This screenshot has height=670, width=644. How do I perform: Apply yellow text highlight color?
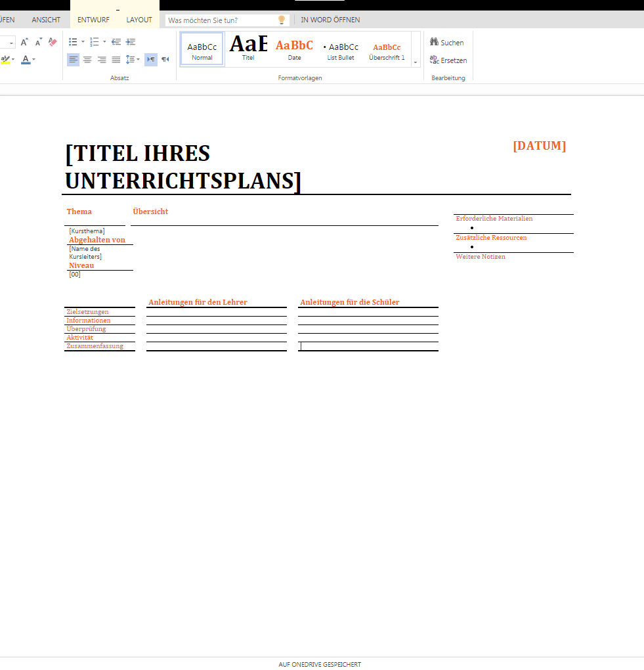click(5, 59)
